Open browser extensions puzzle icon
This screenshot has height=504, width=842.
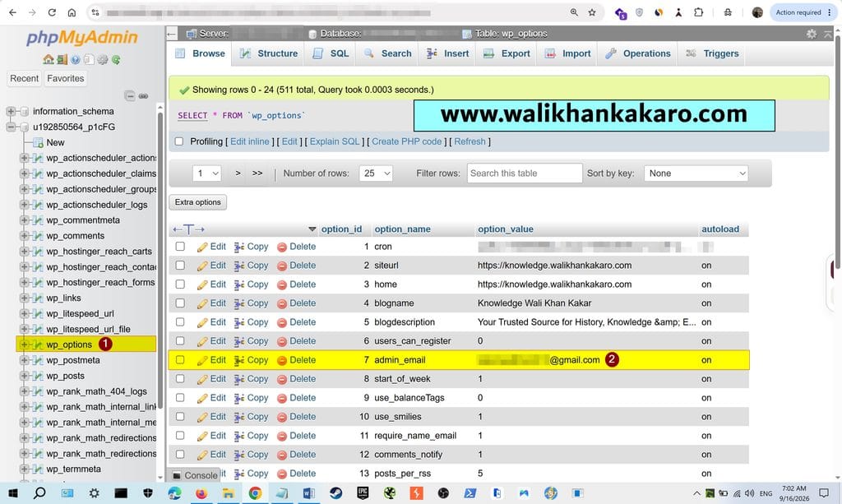click(699, 12)
